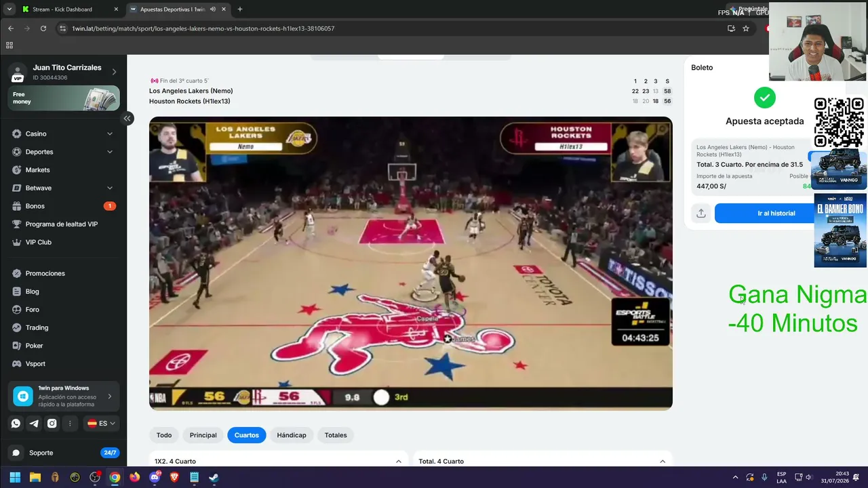868x488 pixels.
Task: Click the El Banner Bono ad thumbnail
Action: [840, 230]
